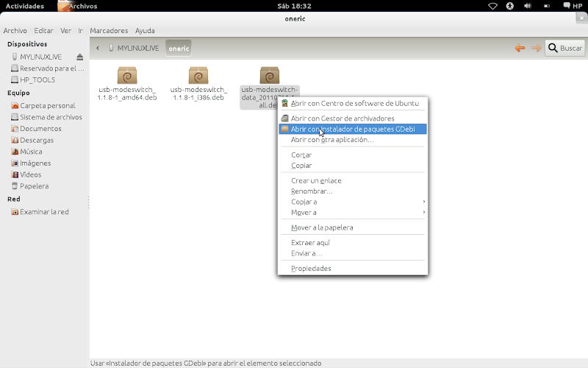This screenshot has width=588, height=368.
Task: Open the Editar menu
Action: (43, 31)
